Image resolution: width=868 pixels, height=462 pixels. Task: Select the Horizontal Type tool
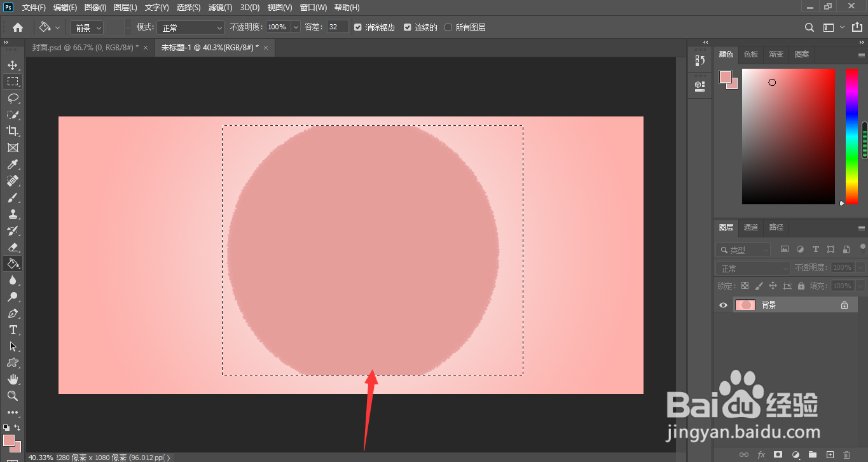[x=13, y=330]
